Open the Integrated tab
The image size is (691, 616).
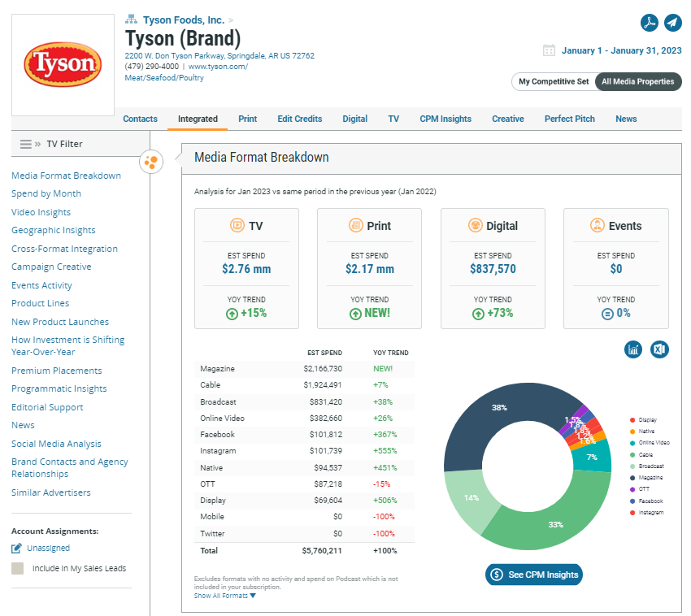pos(198,119)
